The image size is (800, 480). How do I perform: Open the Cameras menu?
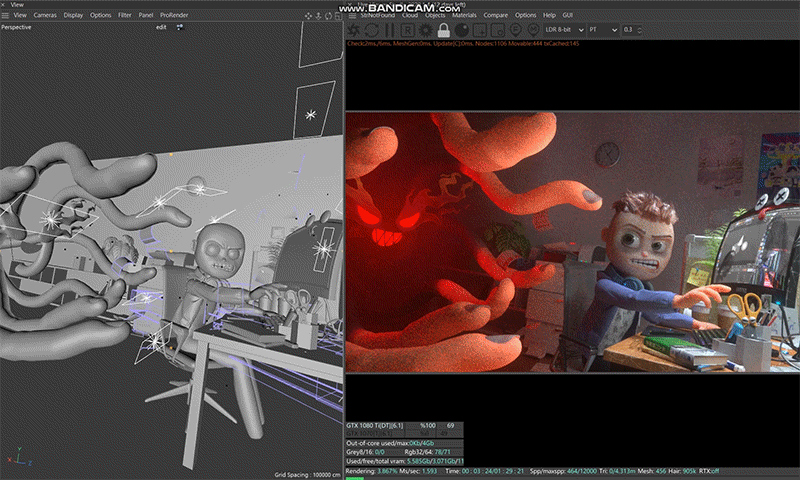(45, 15)
